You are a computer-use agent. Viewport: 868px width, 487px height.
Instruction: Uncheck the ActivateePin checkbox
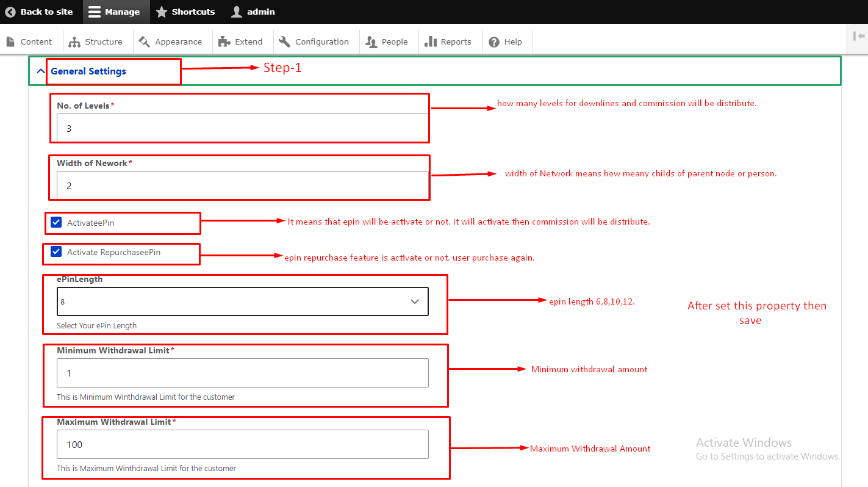[x=56, y=223]
